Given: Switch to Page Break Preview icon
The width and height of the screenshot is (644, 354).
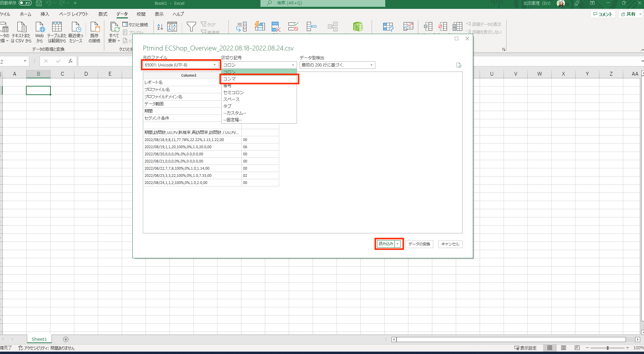Looking at the screenshot, I should coord(577,348).
